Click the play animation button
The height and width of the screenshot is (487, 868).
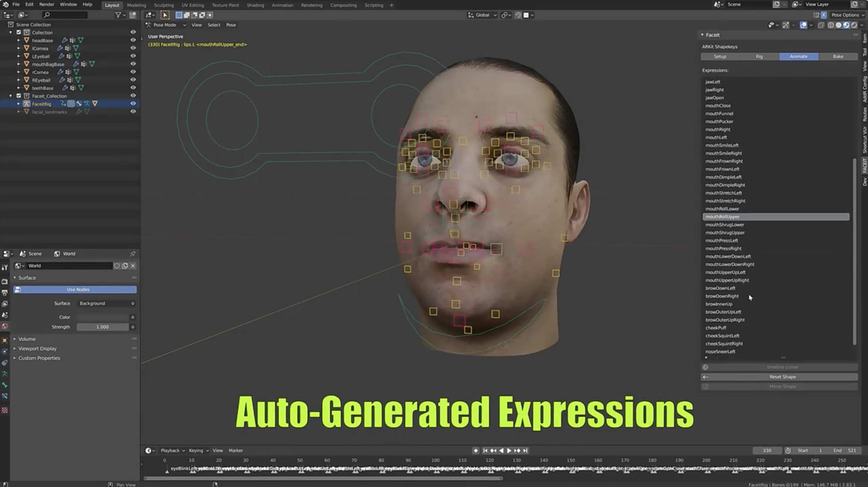[509, 450]
